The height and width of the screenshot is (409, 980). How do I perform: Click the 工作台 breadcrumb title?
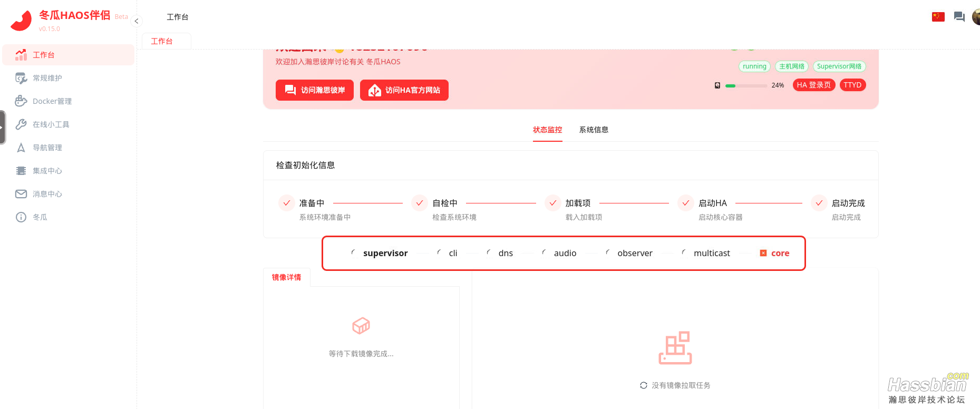pos(178,17)
